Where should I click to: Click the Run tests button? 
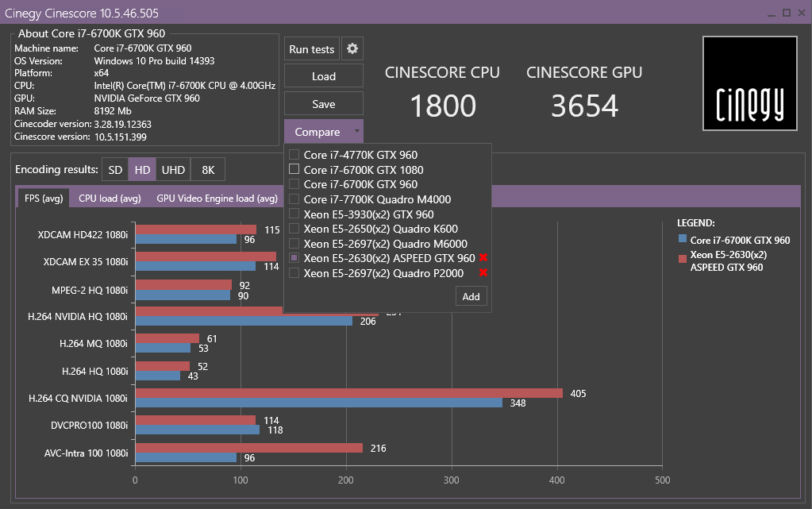coord(312,49)
